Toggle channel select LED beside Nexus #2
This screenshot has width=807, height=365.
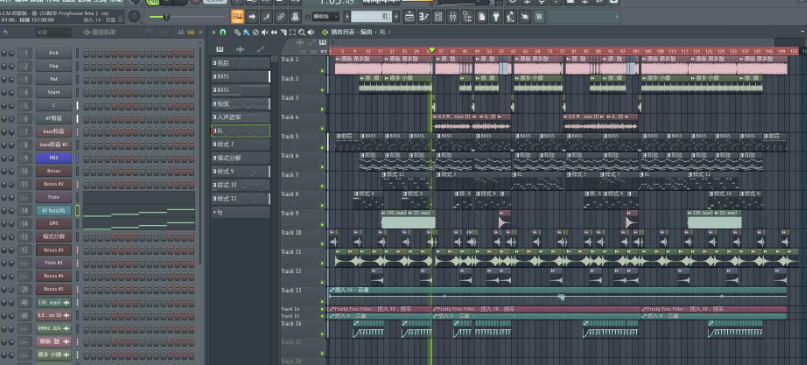(78, 184)
